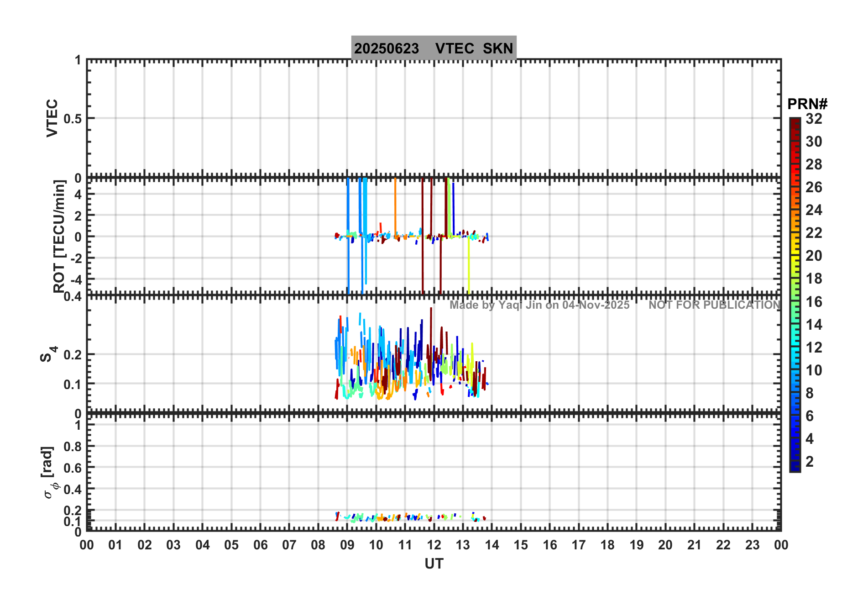Select the "08" hour label on UT axis
This screenshot has height=590, width=868.
coord(318,545)
